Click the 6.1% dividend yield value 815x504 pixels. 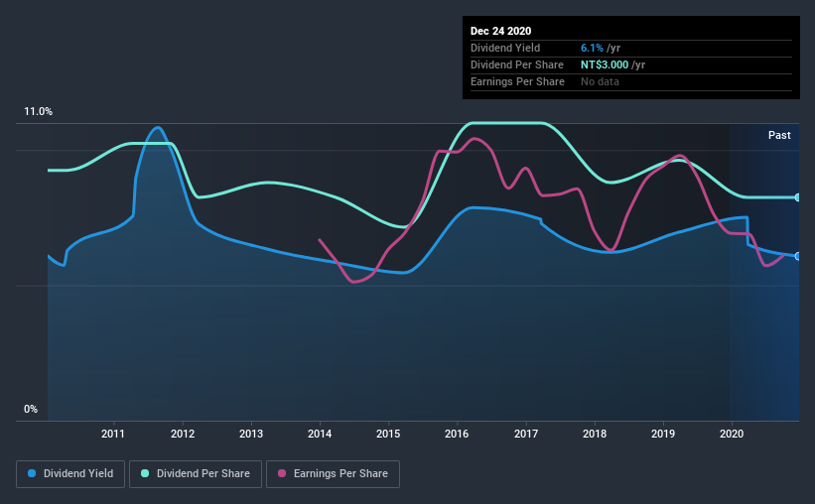click(x=592, y=48)
